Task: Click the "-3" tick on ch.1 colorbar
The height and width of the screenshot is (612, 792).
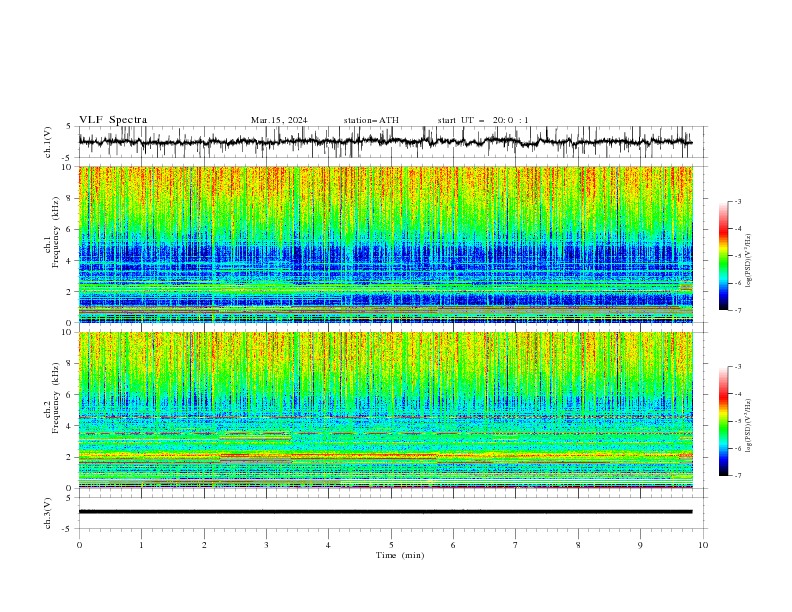Action: [x=738, y=201]
